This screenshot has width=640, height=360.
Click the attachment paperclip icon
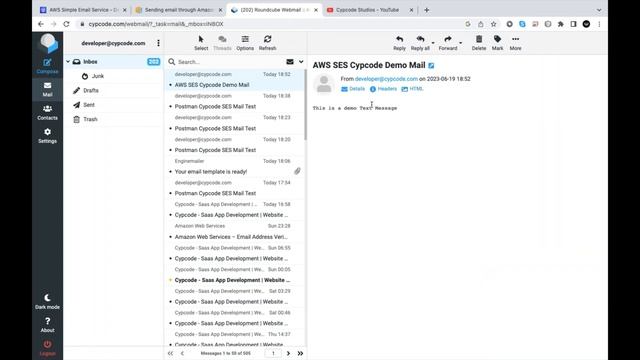[x=297, y=171]
